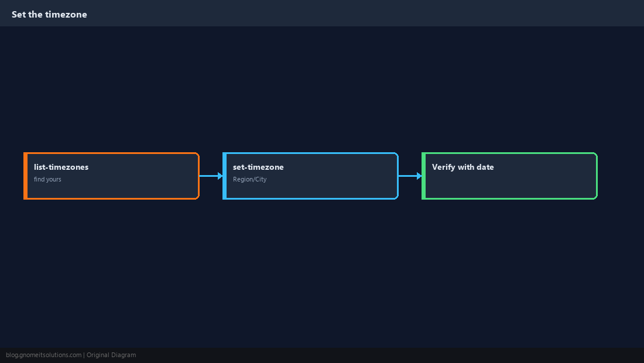Click the 'list-timezones' heading text
The image size is (644, 363).
(x=61, y=167)
